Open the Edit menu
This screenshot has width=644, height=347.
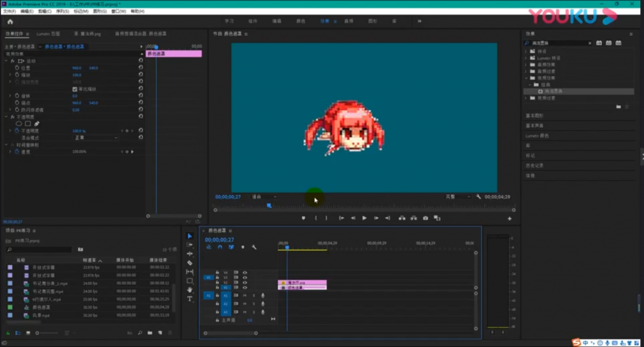pos(26,11)
